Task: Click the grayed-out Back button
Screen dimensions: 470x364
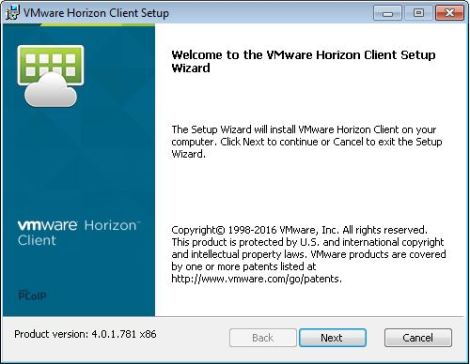Action: coord(263,338)
